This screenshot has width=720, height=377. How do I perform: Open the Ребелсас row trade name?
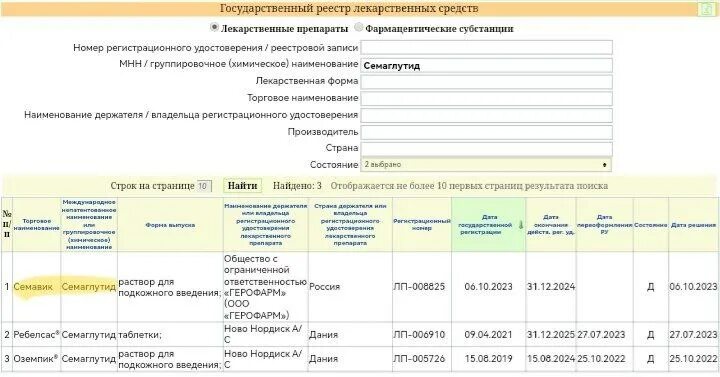37,334
